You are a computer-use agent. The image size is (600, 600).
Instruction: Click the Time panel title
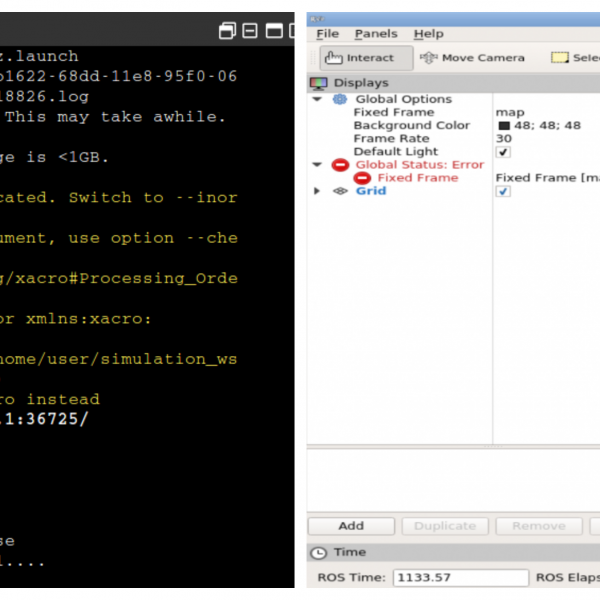[x=350, y=552]
